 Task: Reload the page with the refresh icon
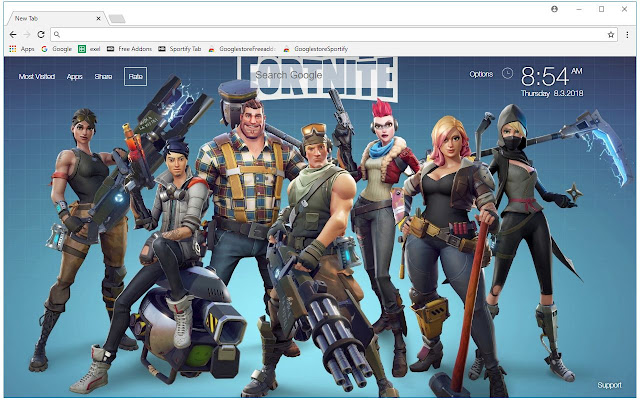[41, 35]
